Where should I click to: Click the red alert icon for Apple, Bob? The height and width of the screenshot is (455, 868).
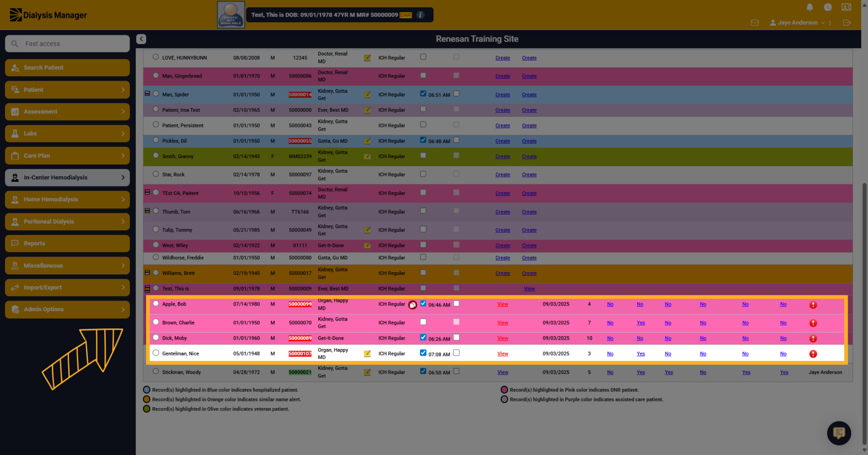point(813,305)
